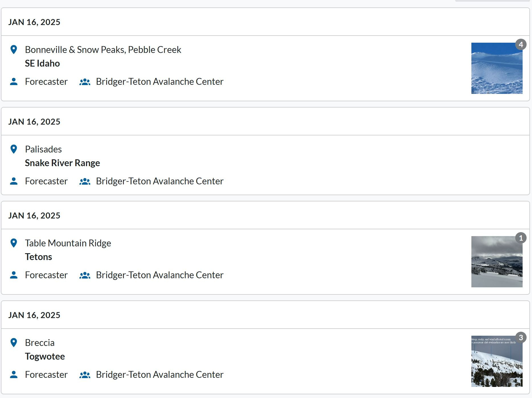Select the Togwotee zone label
Image resolution: width=532 pixels, height=398 pixels.
(x=45, y=356)
